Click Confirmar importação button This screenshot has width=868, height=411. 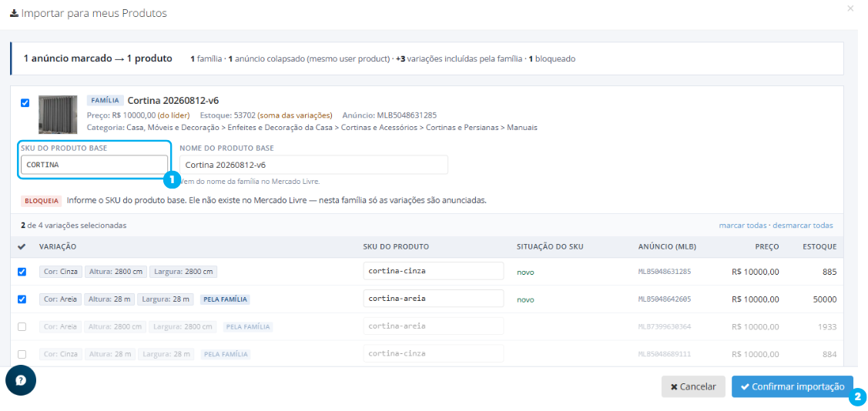click(793, 386)
